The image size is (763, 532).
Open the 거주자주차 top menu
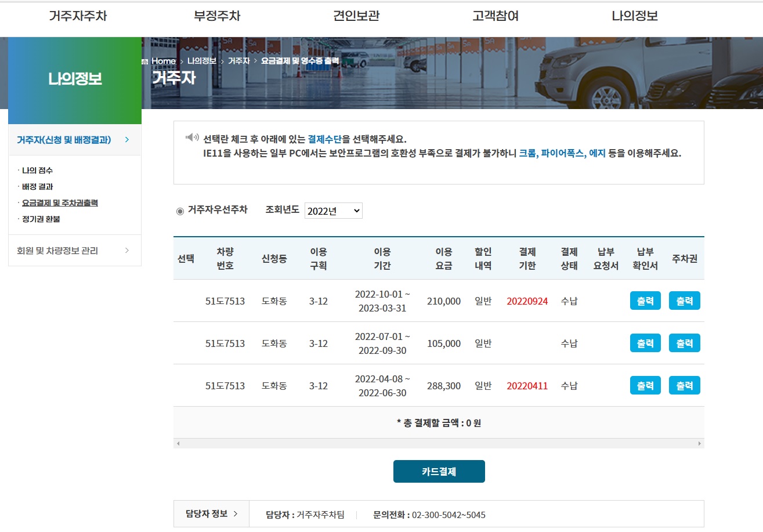click(78, 16)
